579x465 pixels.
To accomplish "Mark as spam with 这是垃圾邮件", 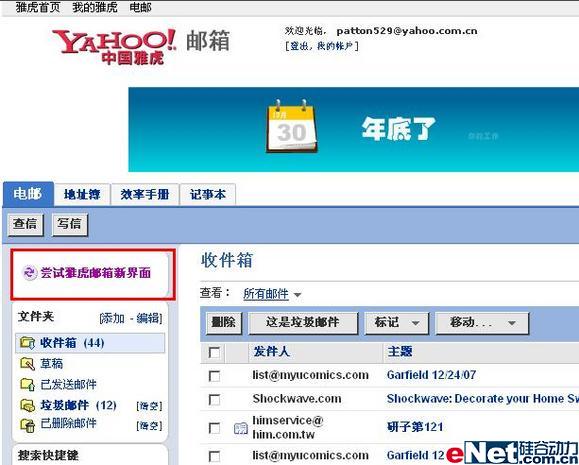I will click(x=303, y=323).
